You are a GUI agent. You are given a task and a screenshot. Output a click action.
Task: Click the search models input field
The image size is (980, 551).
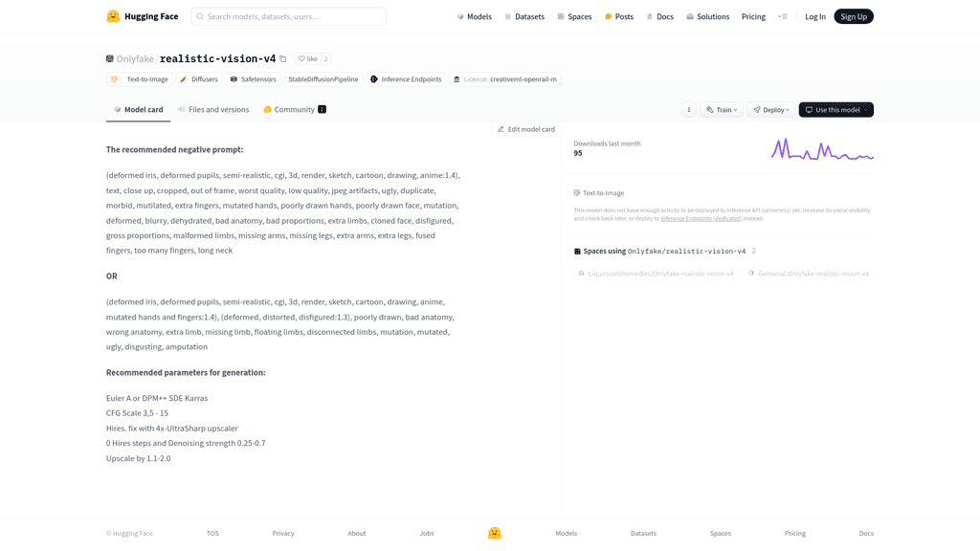point(289,16)
